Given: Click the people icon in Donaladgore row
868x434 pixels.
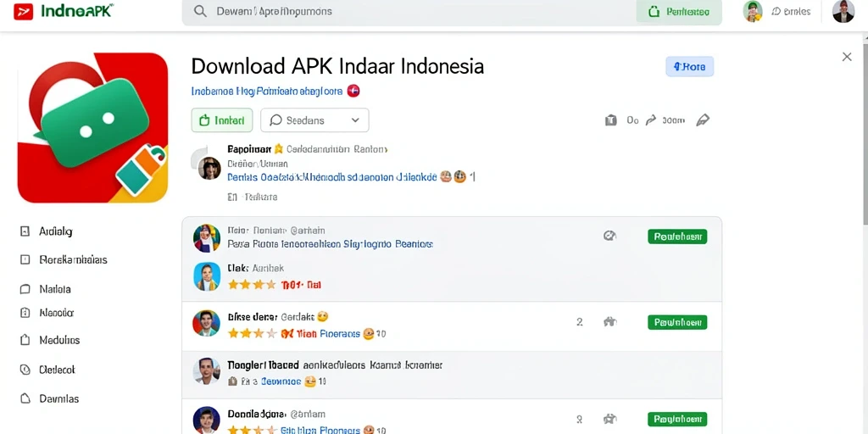Looking at the screenshot, I should [609, 419].
